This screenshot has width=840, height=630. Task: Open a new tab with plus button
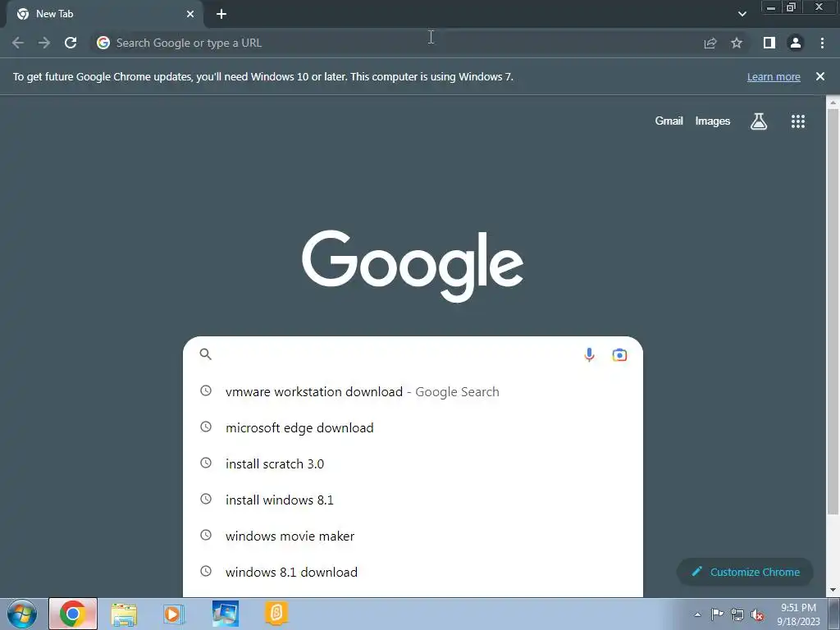(221, 14)
